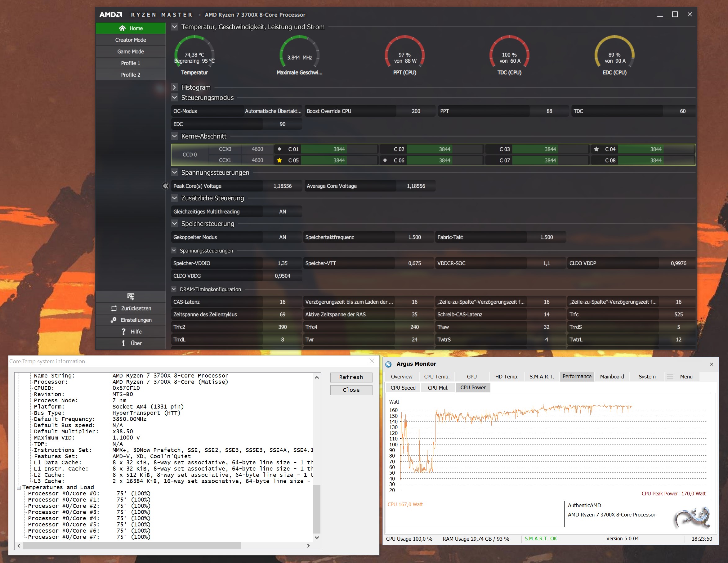The image size is (728, 563).
Task: Toggle the Gekoppelter Modus AN value
Action: coord(282,237)
